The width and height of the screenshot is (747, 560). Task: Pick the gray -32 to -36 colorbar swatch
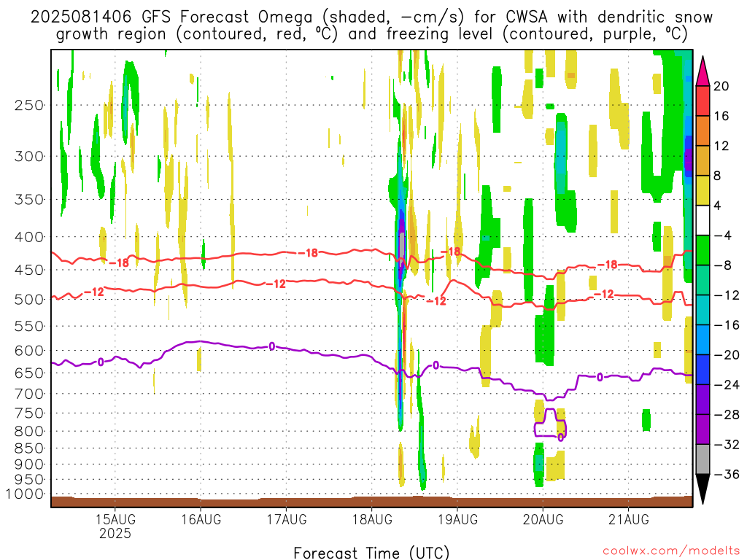click(x=703, y=459)
